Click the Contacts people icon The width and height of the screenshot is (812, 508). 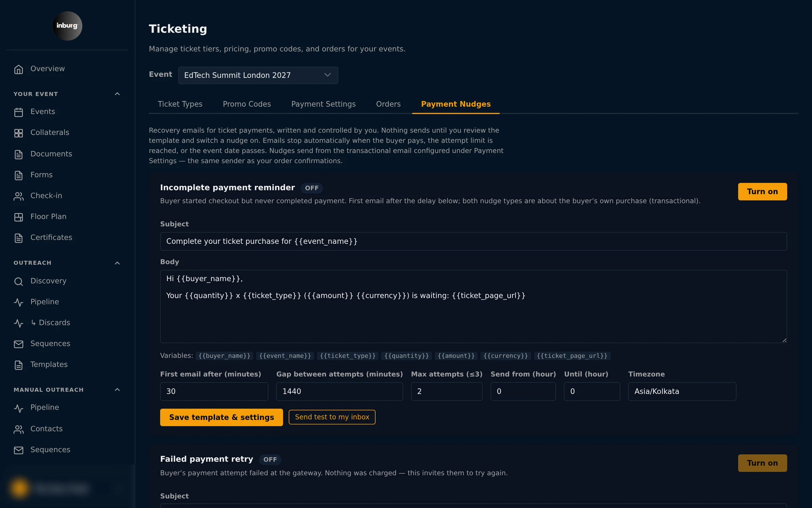[x=19, y=429]
